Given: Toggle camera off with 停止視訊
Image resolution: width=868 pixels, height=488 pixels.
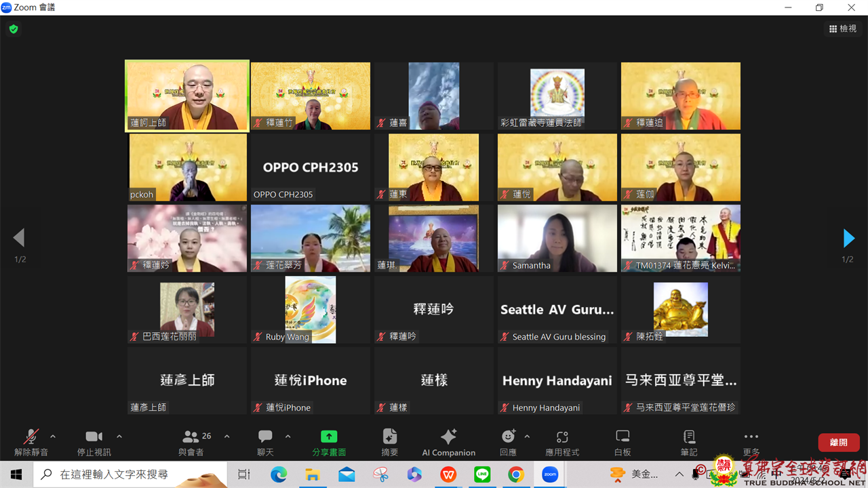Looking at the screenshot, I should pyautogui.click(x=94, y=442).
